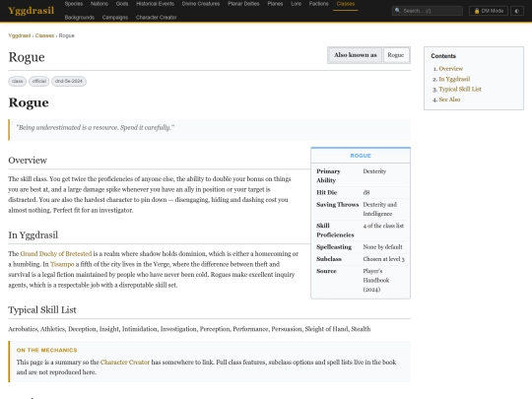Click the 'In Yggdrasil' section heading
The width and height of the screenshot is (532, 399).
[x=33, y=235]
